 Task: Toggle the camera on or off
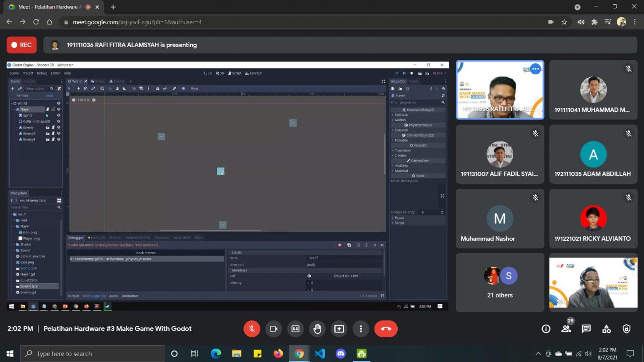pos(273,329)
